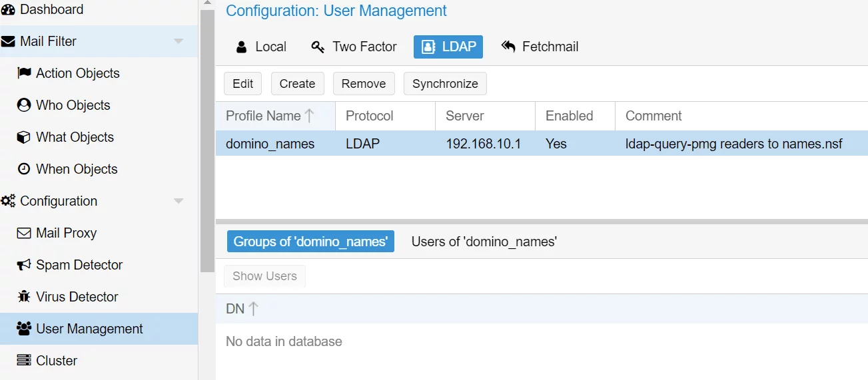Click the Mail Proxy envelope icon
This screenshot has height=380, width=868.
click(24, 233)
